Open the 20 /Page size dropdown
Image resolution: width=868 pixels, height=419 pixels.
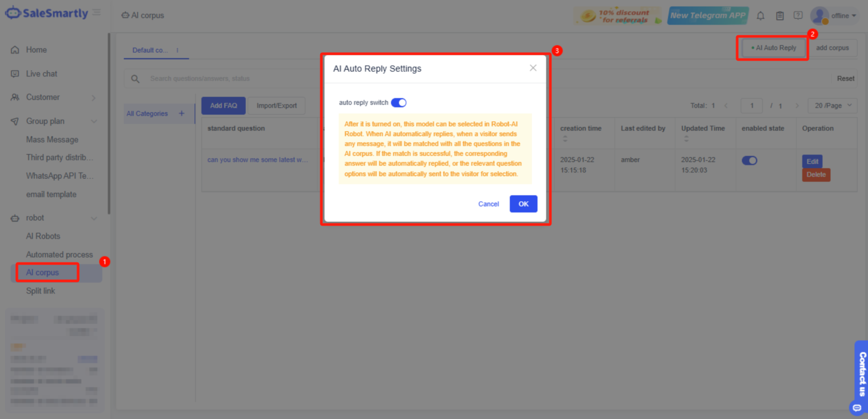click(x=832, y=105)
